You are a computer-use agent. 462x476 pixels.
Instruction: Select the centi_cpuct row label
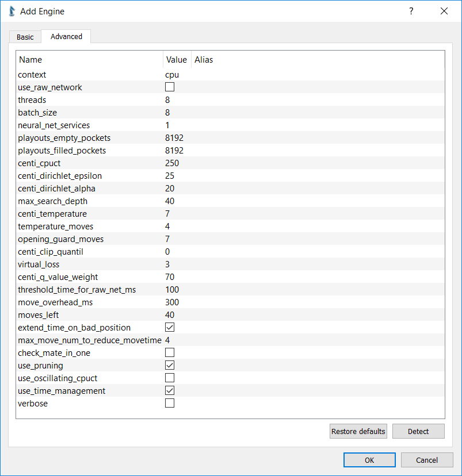(x=39, y=163)
